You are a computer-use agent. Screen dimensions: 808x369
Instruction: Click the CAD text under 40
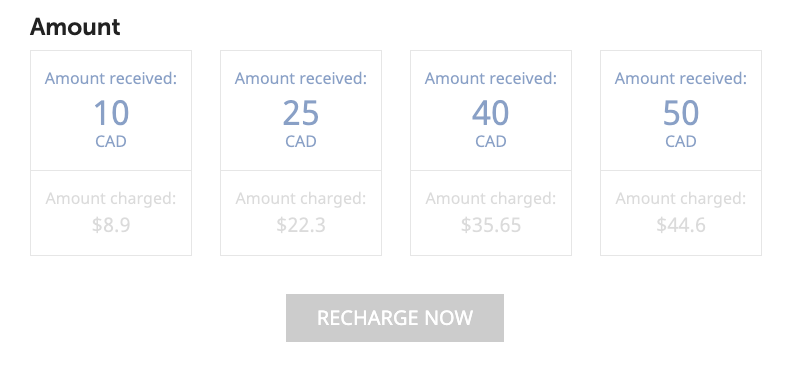[491, 141]
